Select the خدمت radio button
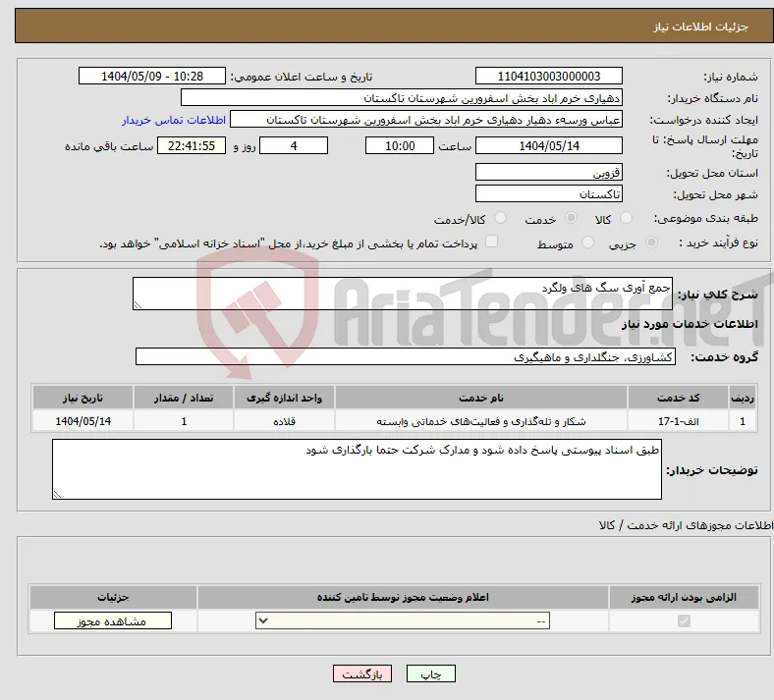774x700 pixels. click(571, 218)
